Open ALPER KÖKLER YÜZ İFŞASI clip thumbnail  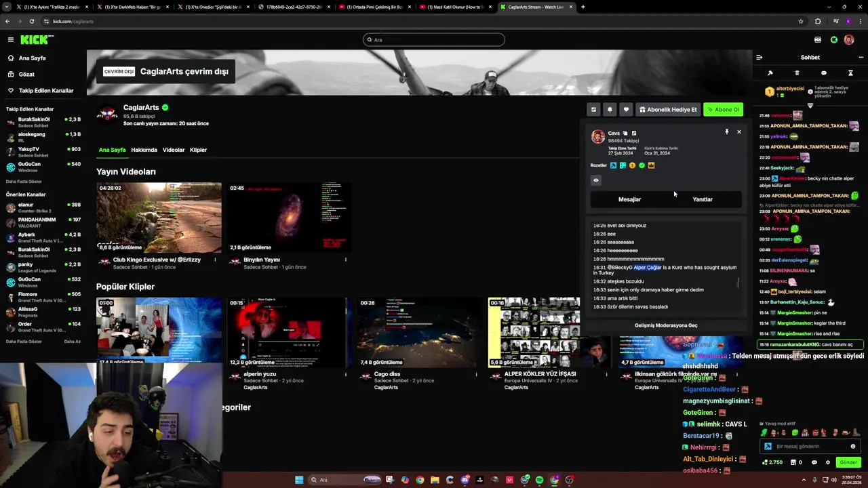(x=534, y=332)
